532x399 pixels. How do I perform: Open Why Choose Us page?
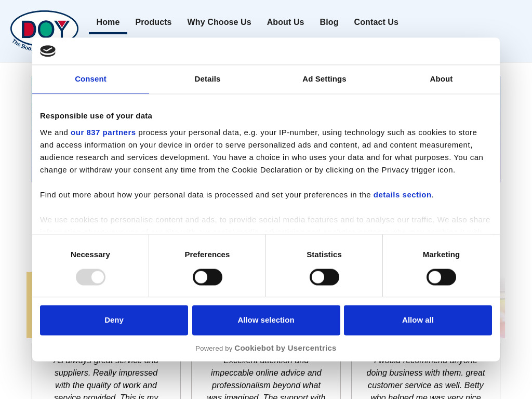coord(219,22)
